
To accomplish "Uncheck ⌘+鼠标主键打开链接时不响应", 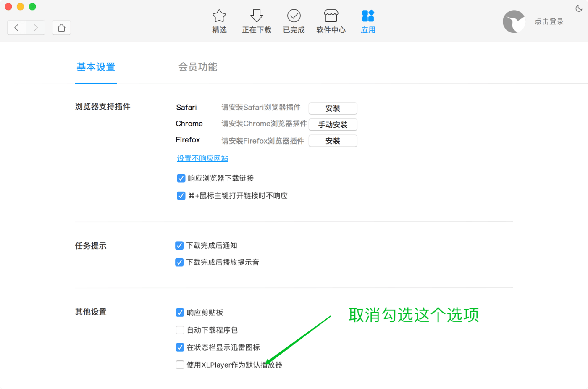I will coord(181,196).
